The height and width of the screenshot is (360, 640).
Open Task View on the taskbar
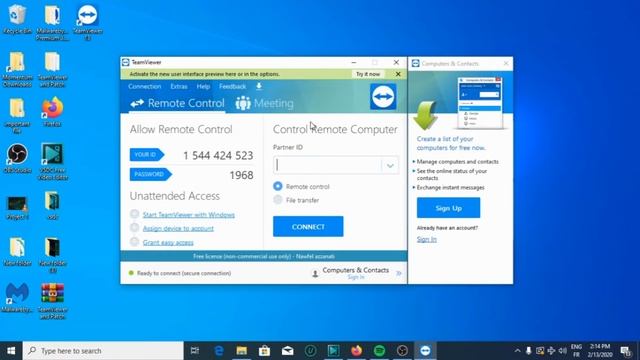[195, 351]
